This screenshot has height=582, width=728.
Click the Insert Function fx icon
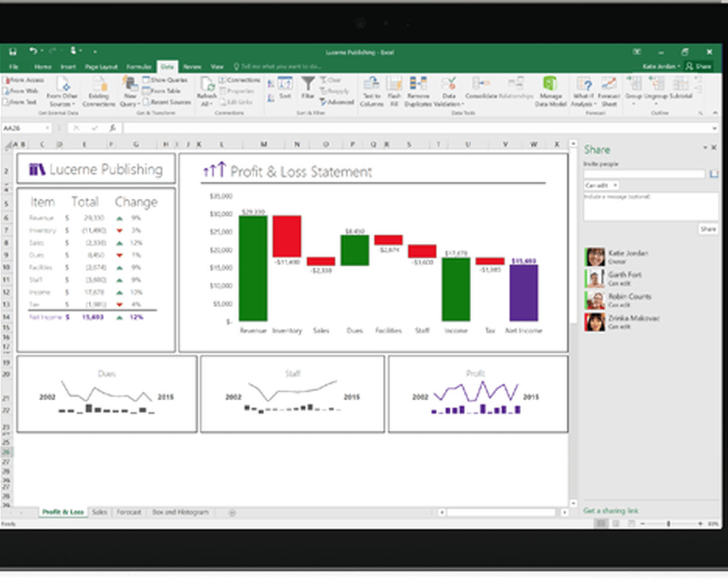pos(112,128)
